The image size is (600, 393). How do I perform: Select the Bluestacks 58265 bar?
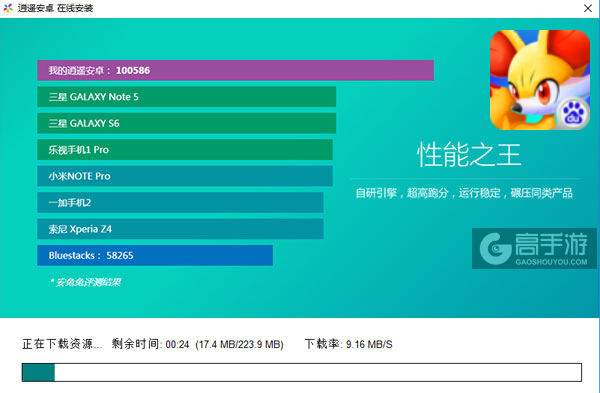[155, 255]
